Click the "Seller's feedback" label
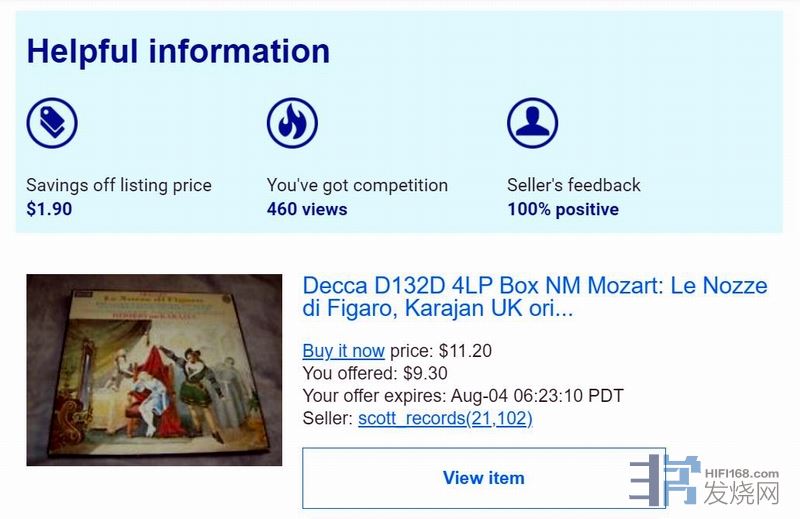Viewport: 800px width, 519px height. pyautogui.click(x=574, y=185)
